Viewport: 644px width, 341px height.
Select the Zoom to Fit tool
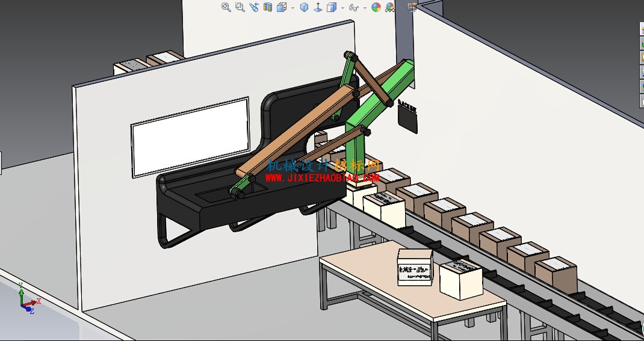226,7
